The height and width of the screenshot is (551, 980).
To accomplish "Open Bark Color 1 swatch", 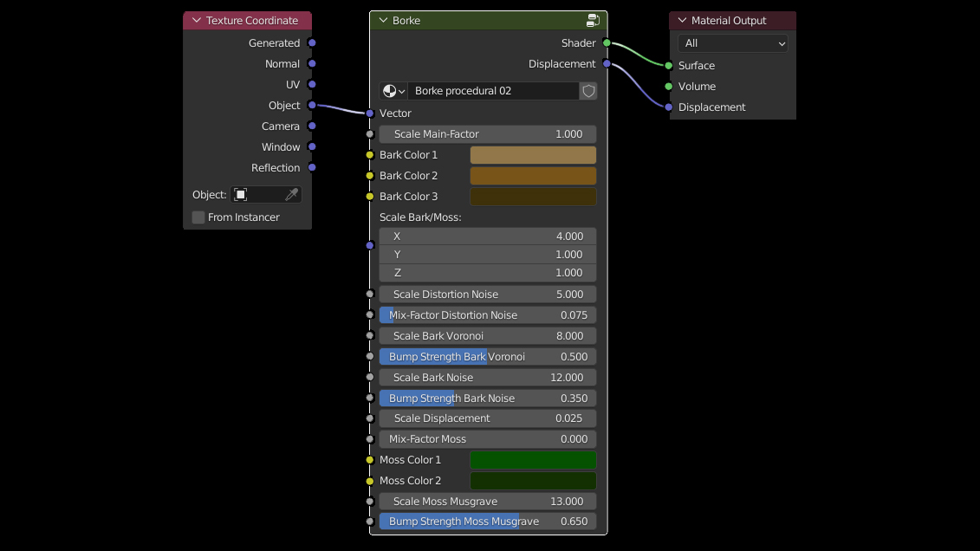I will pyautogui.click(x=533, y=155).
